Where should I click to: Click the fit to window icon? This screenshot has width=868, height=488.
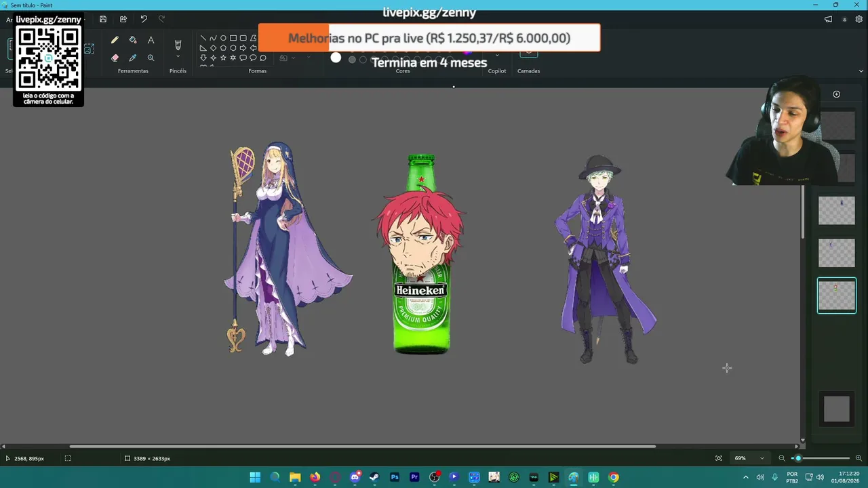click(719, 458)
